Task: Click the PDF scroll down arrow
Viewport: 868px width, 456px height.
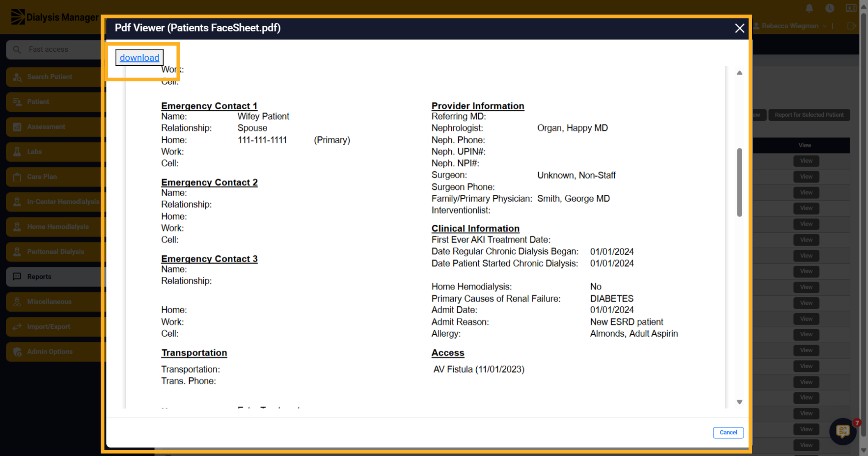Action: (740, 402)
